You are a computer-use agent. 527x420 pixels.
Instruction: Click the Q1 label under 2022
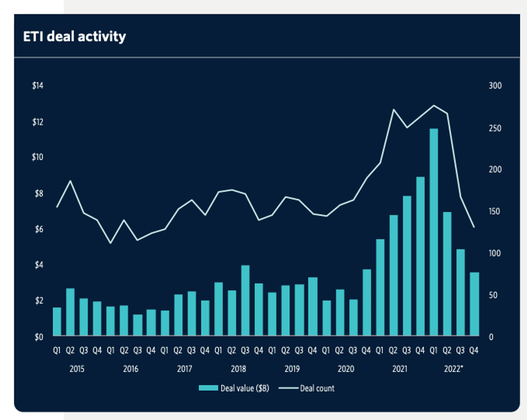pyautogui.click(x=433, y=350)
